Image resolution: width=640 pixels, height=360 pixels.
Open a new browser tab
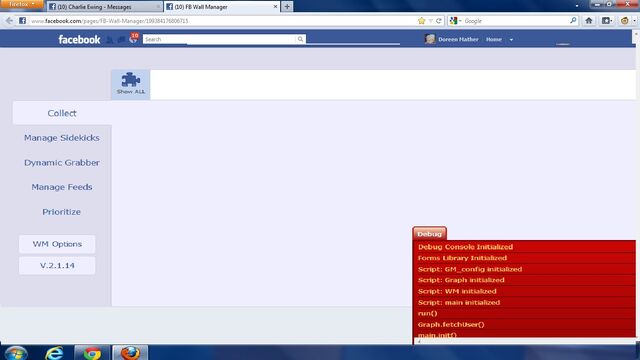(287, 7)
